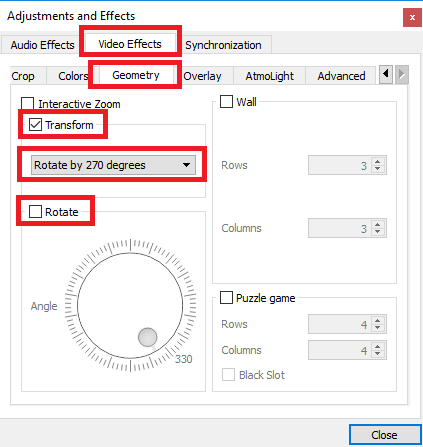Screen dimensions: 423x447
Task: Click the Close button
Action: click(384, 435)
